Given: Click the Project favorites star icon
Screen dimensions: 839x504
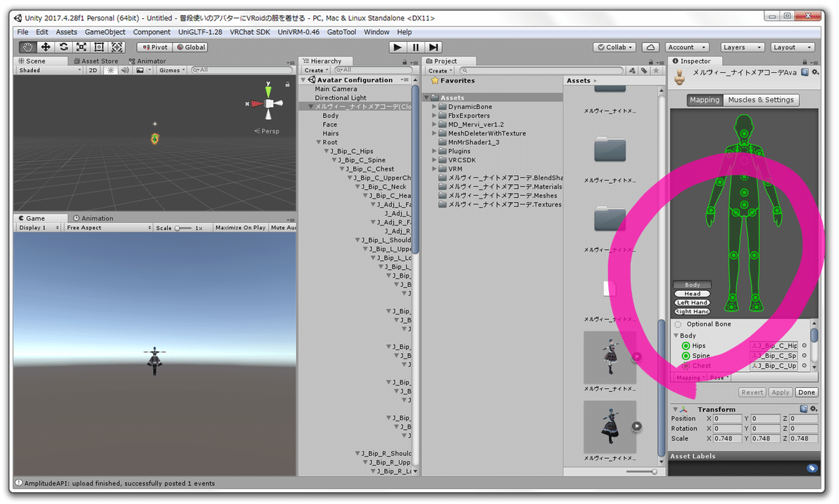Looking at the screenshot, I should (x=656, y=71).
